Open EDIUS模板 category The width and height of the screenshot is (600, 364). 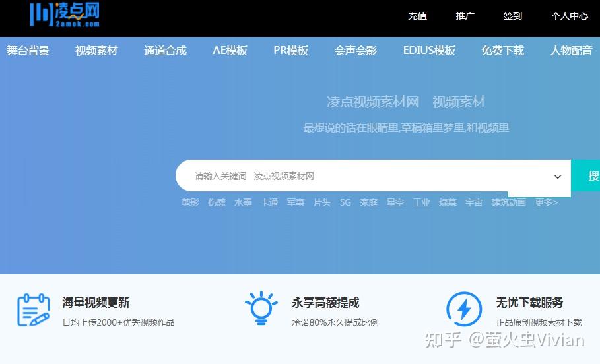pos(429,51)
